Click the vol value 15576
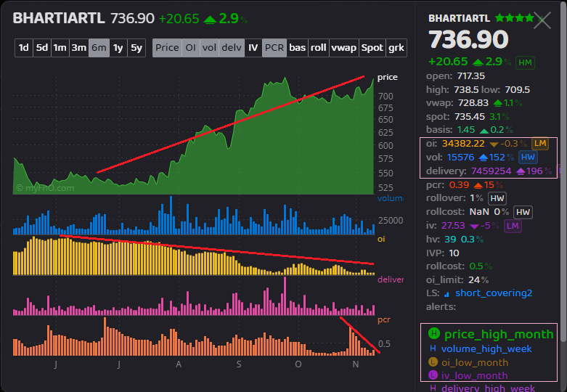The height and width of the screenshot is (392, 567). [460, 158]
